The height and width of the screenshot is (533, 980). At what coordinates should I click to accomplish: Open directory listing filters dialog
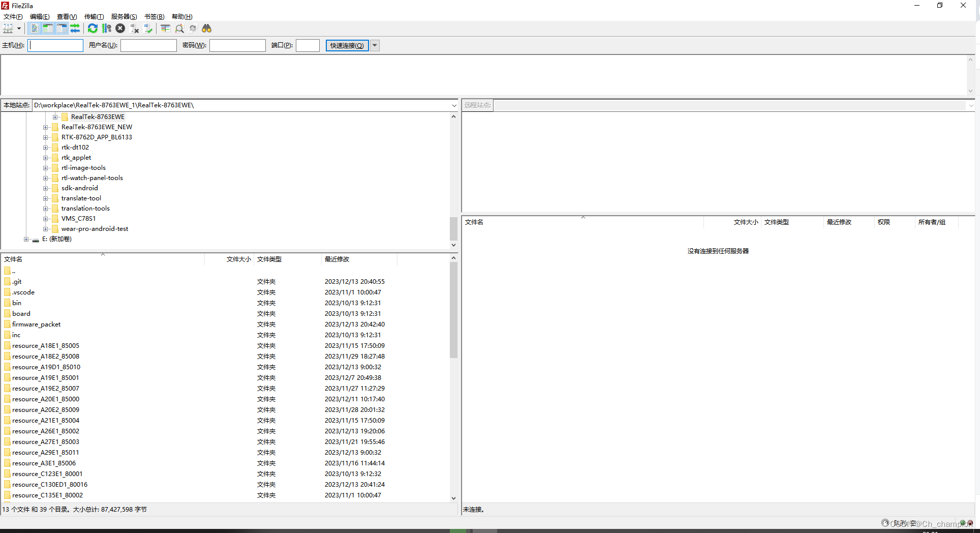pos(165,28)
